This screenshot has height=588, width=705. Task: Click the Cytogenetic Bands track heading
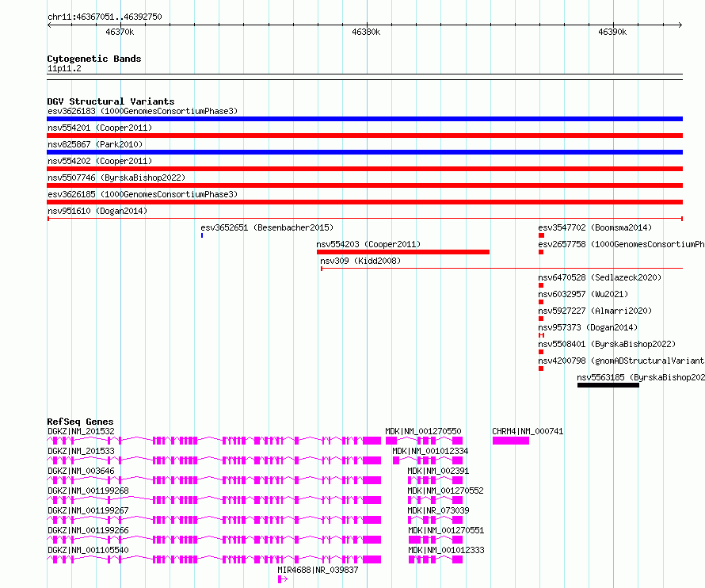[93, 59]
